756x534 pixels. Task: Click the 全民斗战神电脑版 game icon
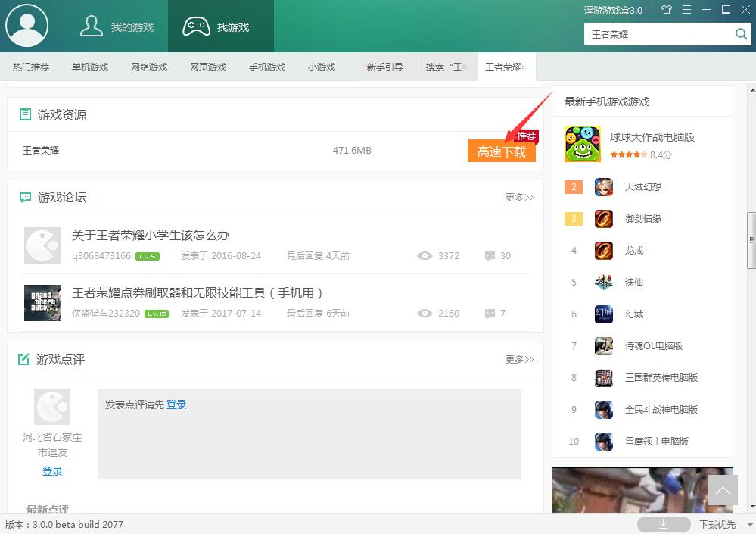coord(604,410)
